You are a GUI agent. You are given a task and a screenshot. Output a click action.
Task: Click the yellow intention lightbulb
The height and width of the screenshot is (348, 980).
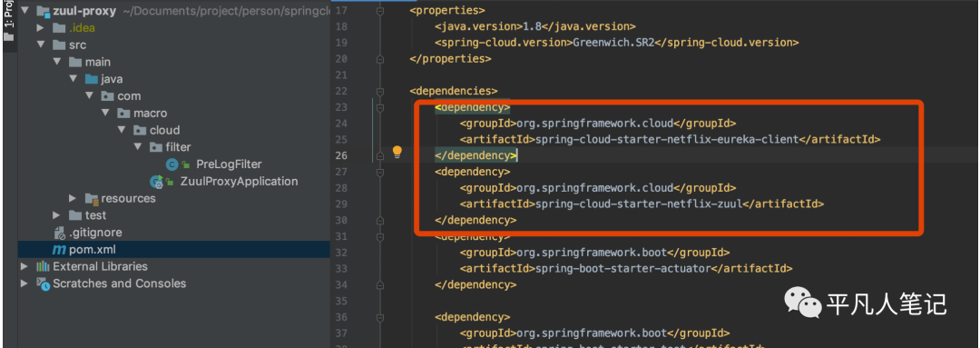[x=397, y=152]
